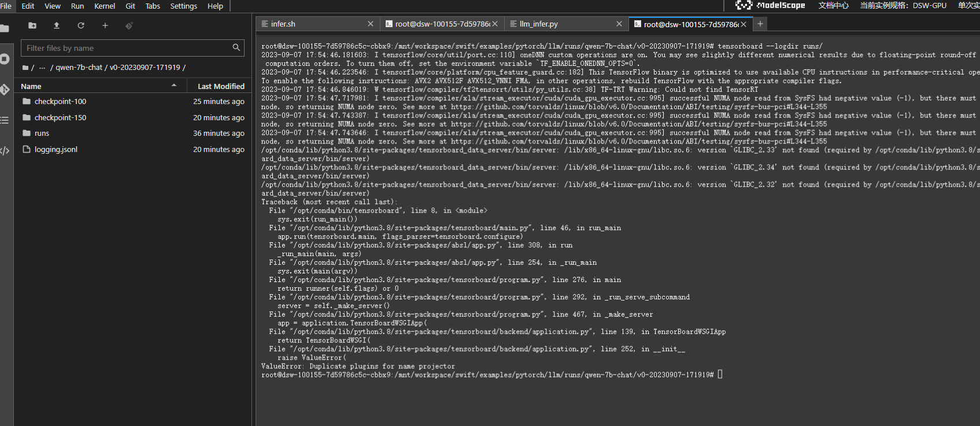The width and height of the screenshot is (980, 426).
Task: Click the logging.jsonl file icon
Action: click(26, 149)
